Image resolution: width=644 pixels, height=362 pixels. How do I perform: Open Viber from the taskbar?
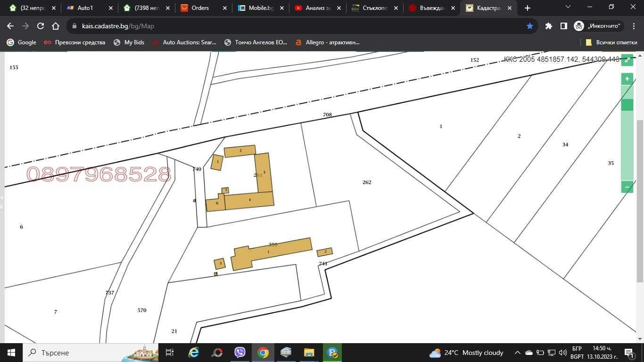tap(240, 353)
